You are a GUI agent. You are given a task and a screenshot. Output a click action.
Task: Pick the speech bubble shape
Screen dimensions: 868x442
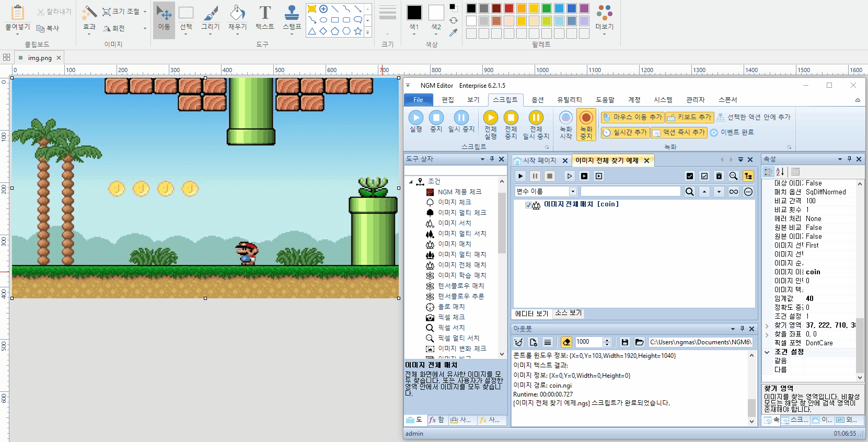[358, 20]
